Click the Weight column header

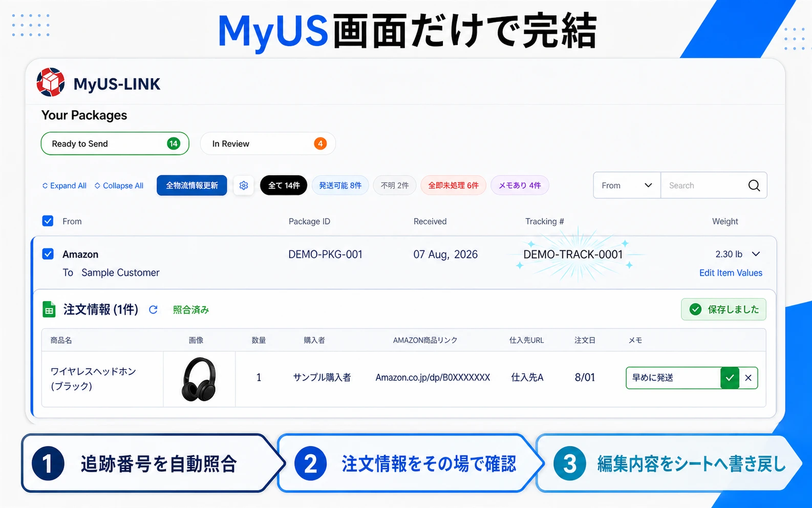725,221
